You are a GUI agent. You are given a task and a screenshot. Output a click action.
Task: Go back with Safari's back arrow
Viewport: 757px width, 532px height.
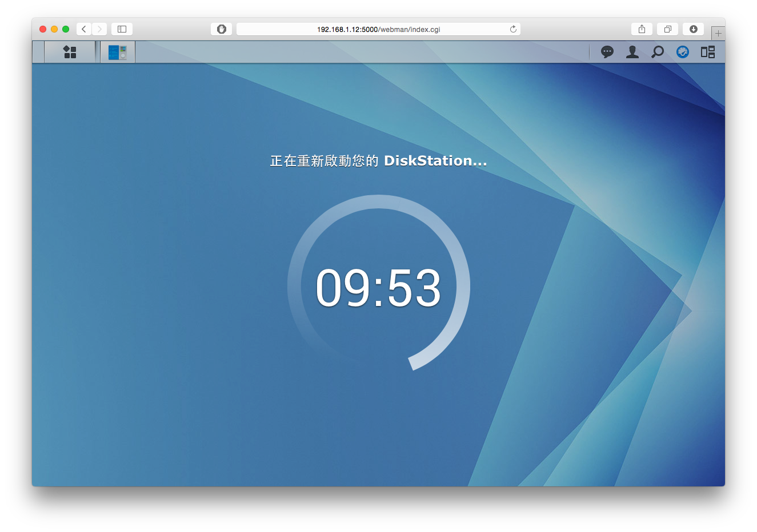pos(84,29)
